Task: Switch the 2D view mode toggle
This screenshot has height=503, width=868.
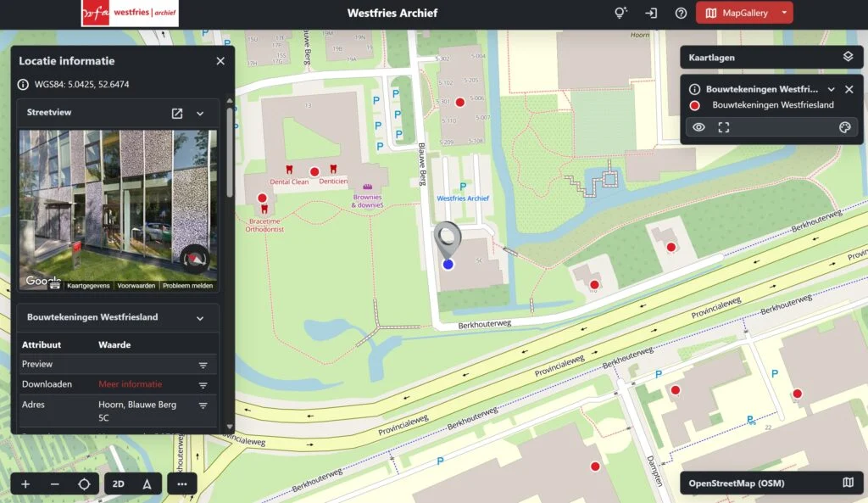Action: 119,484
